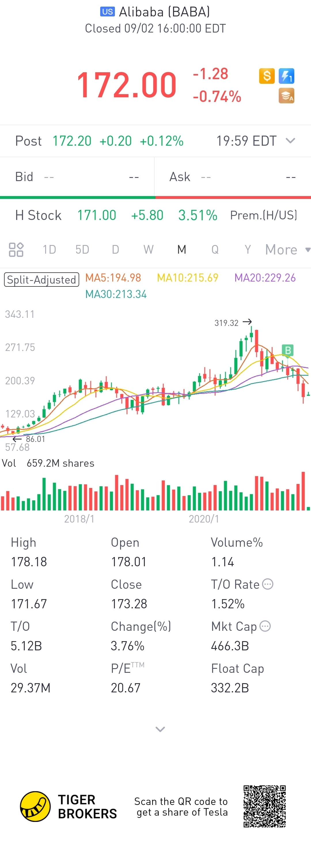311x868 pixels.
Task: Expand the post-market time dropdown chevron
Action: (290, 140)
